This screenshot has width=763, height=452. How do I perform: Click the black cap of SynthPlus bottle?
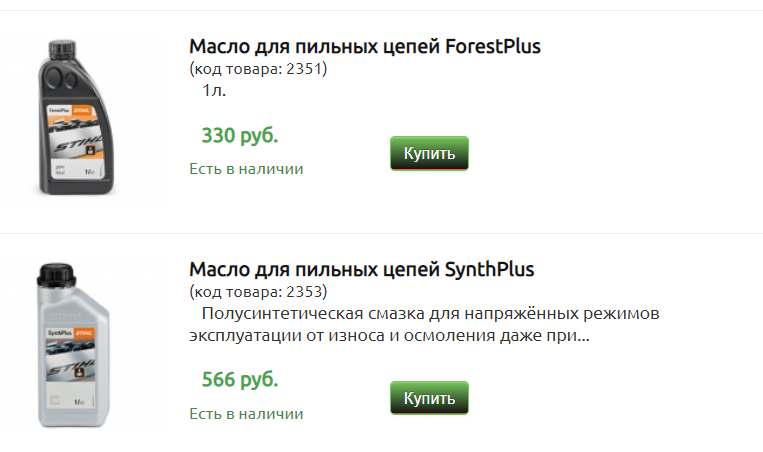[x=57, y=275]
